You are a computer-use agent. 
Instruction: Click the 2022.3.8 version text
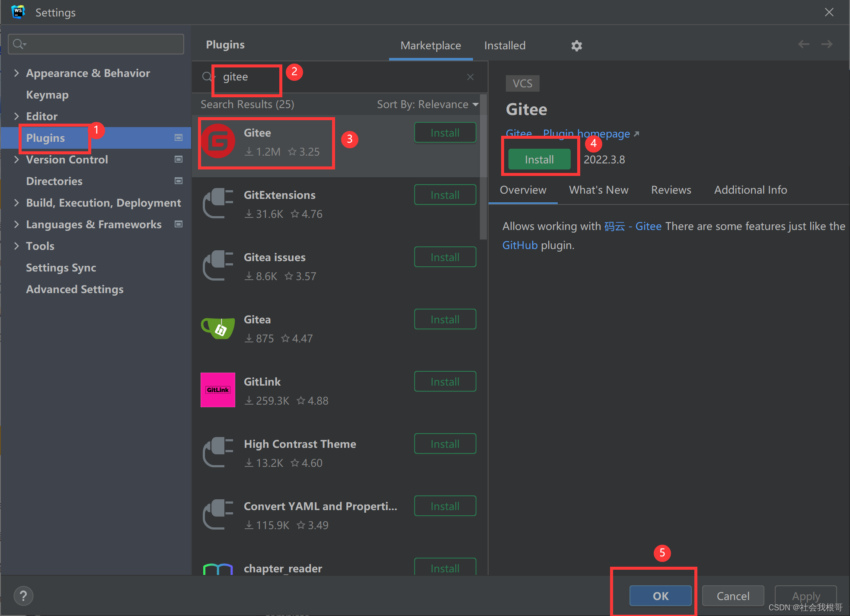[604, 160]
